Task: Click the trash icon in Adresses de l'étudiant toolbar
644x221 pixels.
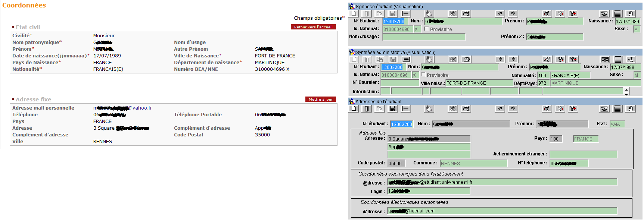Action: click(367, 108)
